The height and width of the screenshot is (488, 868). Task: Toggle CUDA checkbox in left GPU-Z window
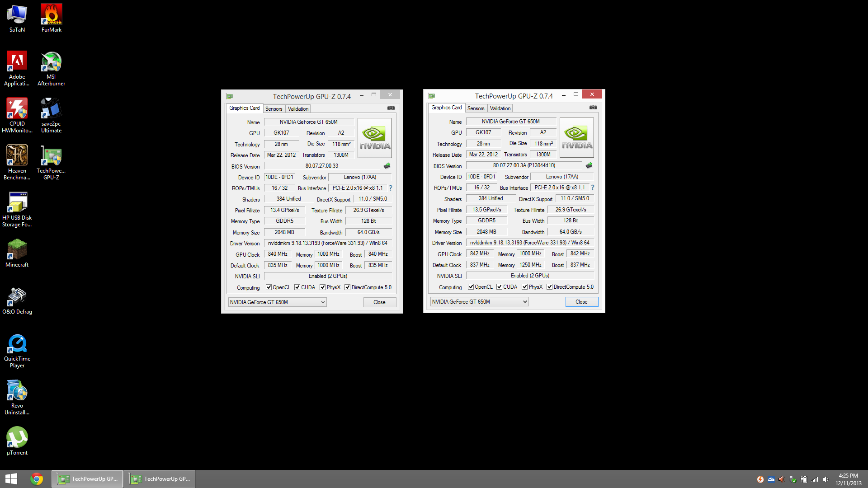(x=297, y=287)
